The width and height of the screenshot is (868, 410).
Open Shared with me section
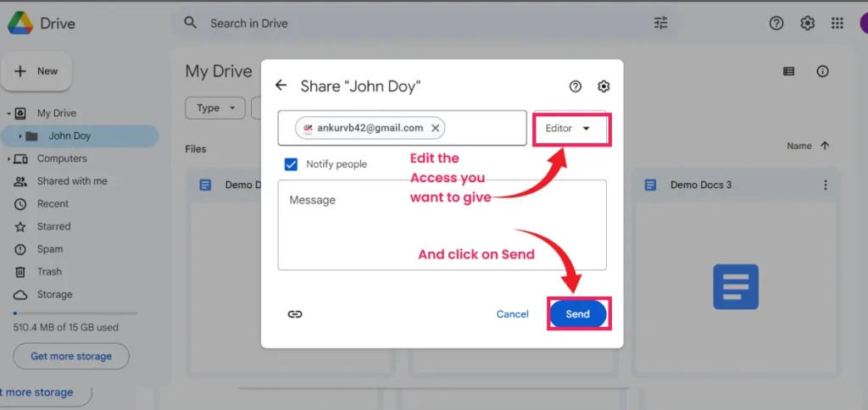point(71,181)
